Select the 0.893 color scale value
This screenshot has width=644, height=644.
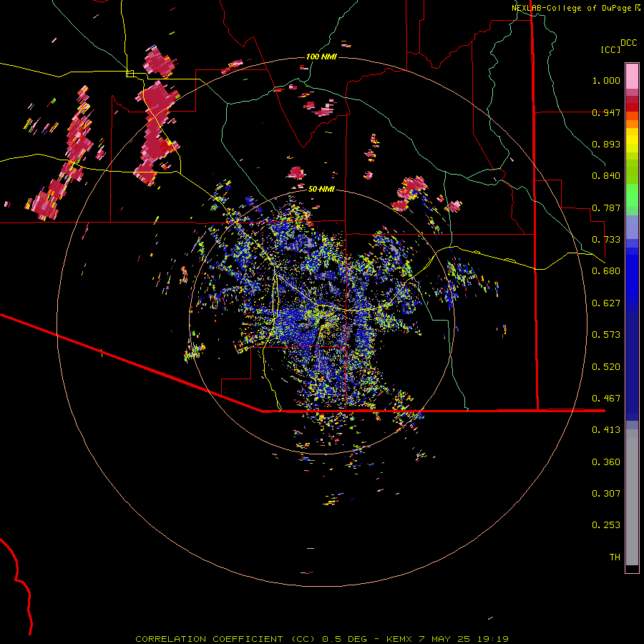(x=606, y=144)
